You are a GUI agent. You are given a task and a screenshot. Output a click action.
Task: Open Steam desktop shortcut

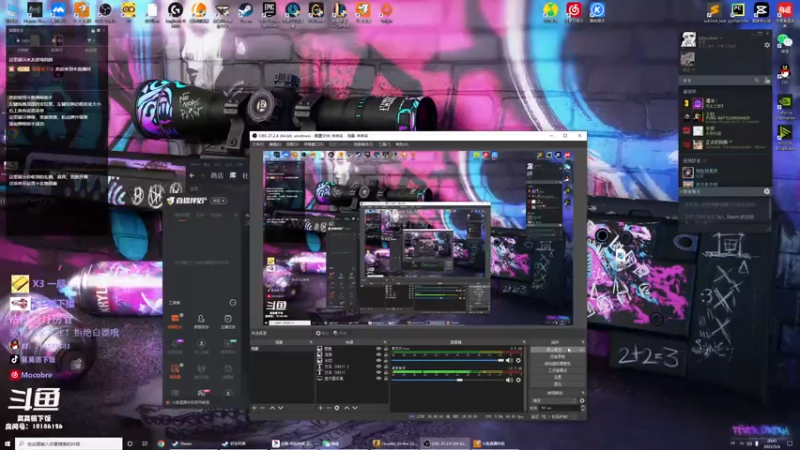pyautogui.click(x=245, y=10)
